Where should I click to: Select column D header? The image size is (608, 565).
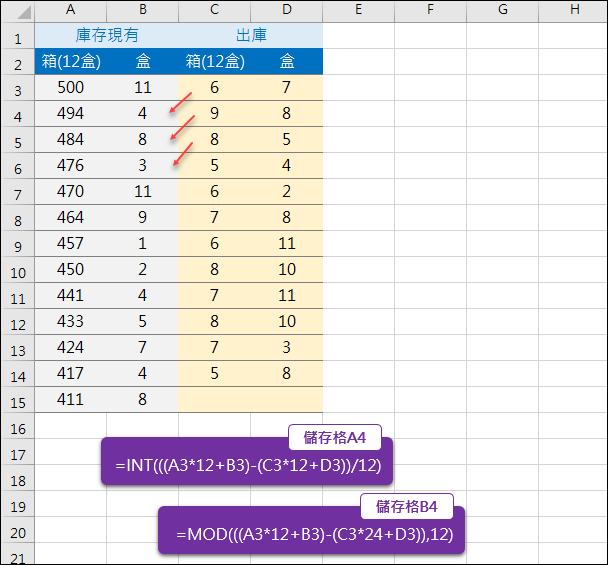point(287,10)
